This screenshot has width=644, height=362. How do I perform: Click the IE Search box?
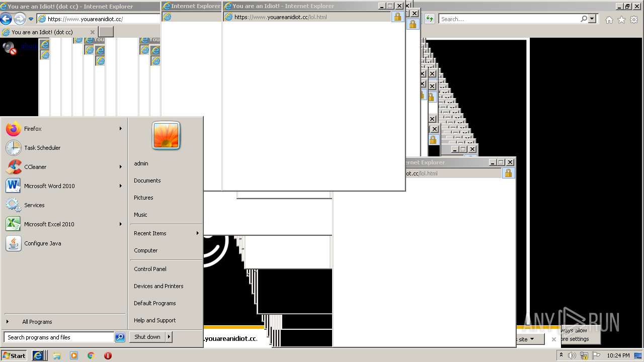pyautogui.click(x=509, y=19)
